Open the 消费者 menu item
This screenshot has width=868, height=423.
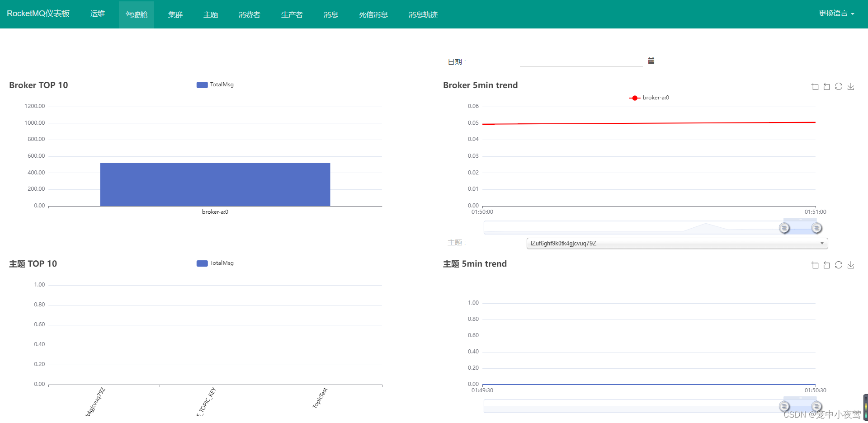click(249, 14)
